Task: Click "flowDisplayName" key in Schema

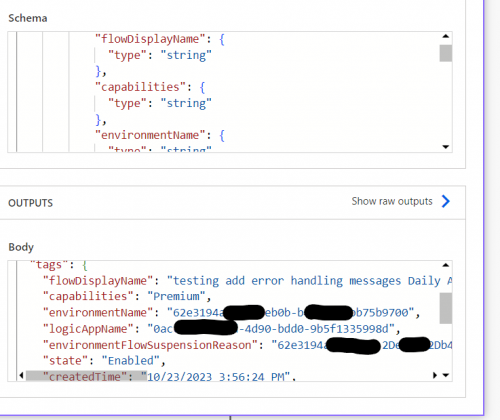Action: pos(150,39)
